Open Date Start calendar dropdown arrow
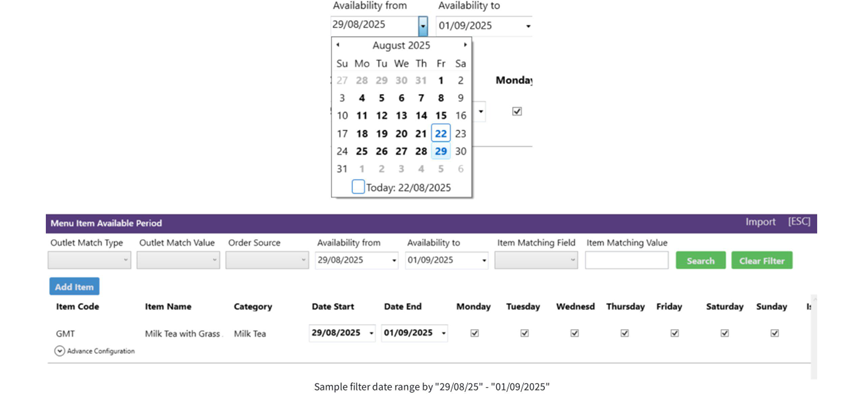This screenshot has height=402, width=863. click(x=371, y=334)
